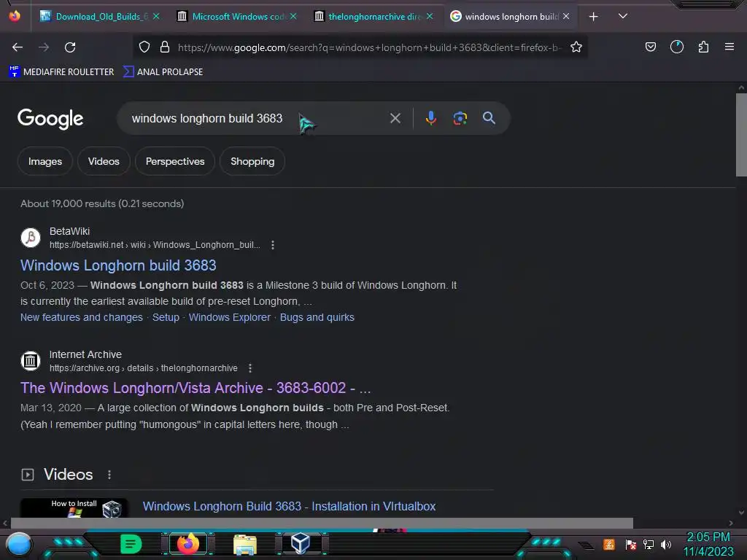747x560 pixels.
Task: Filter results by Videos
Action: pyautogui.click(x=104, y=161)
